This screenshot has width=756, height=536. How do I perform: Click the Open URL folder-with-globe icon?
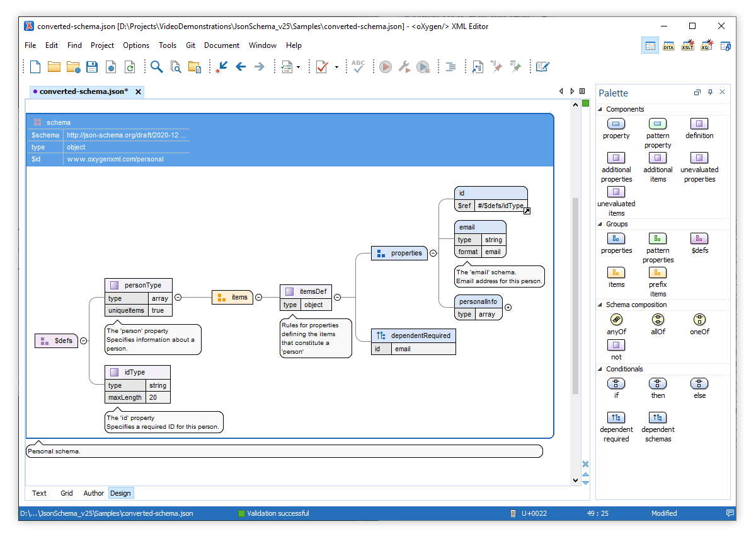coord(73,67)
